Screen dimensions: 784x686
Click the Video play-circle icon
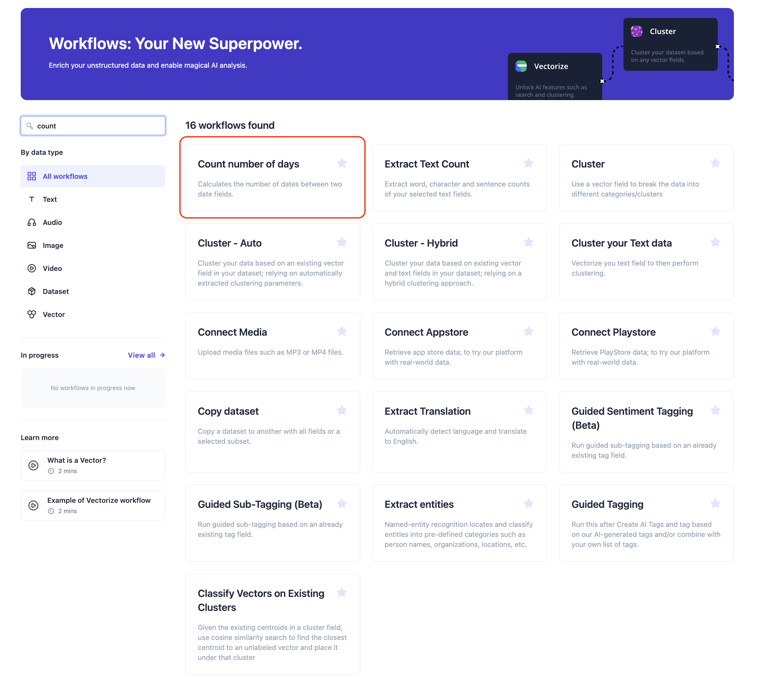pos(32,268)
